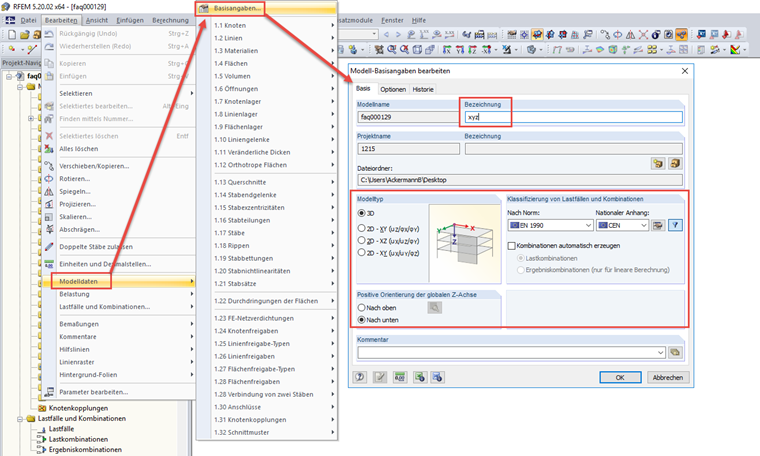Click the Alles löschen icon in menu
Screen dimensions: 760x456
coord(49,149)
